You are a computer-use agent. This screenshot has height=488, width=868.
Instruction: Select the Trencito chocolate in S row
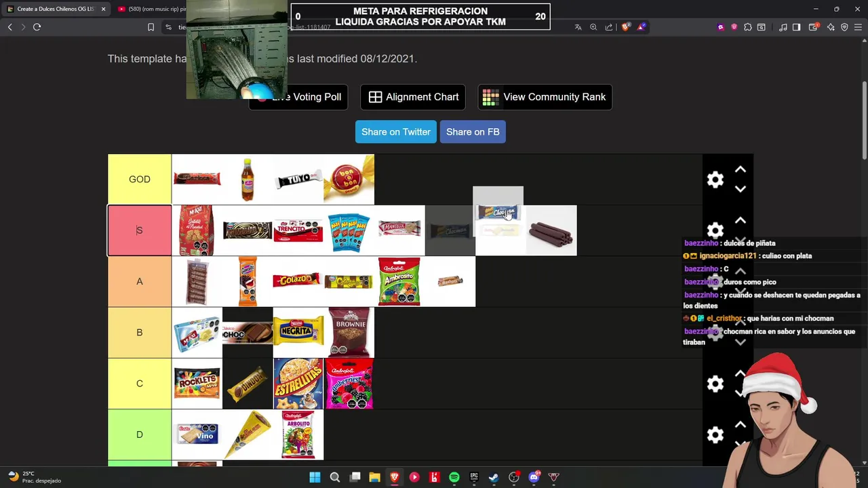point(298,230)
